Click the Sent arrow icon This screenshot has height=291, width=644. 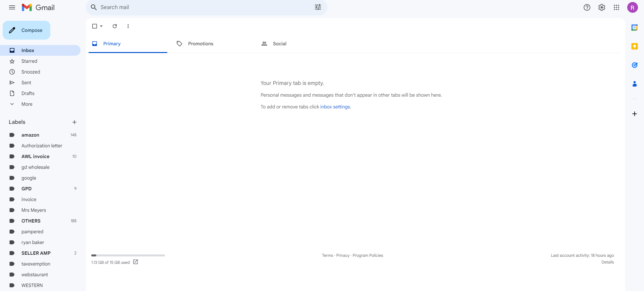tap(12, 83)
